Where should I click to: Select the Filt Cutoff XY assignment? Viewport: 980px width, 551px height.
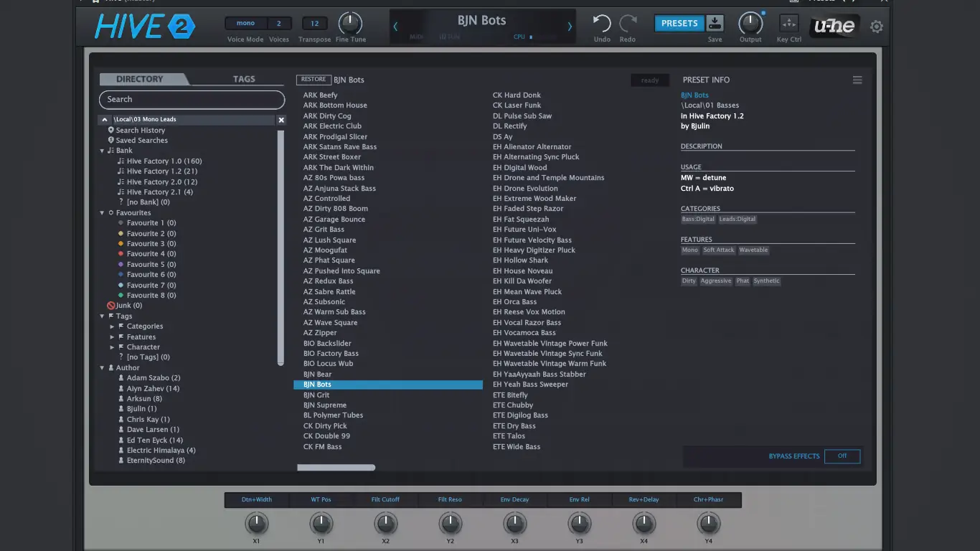click(x=385, y=500)
